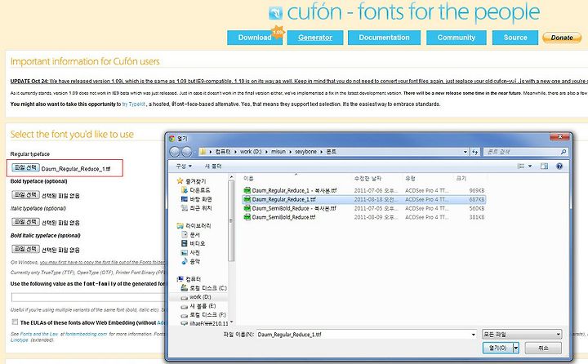This screenshot has width=588, height=364.
Task: Click the 열기(O) open button
Action: (497, 348)
